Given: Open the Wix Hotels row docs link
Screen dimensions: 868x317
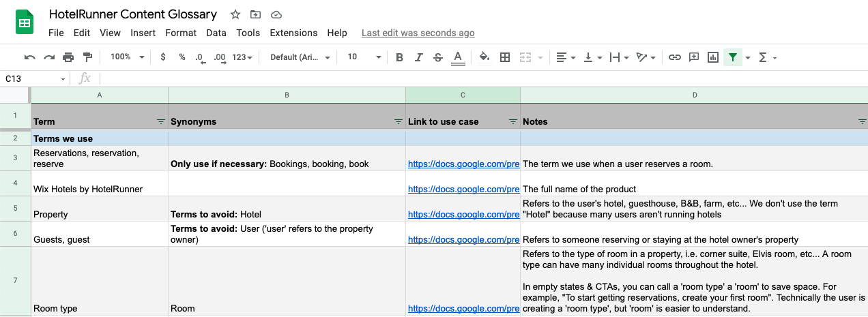Looking at the screenshot, I should click(463, 189).
